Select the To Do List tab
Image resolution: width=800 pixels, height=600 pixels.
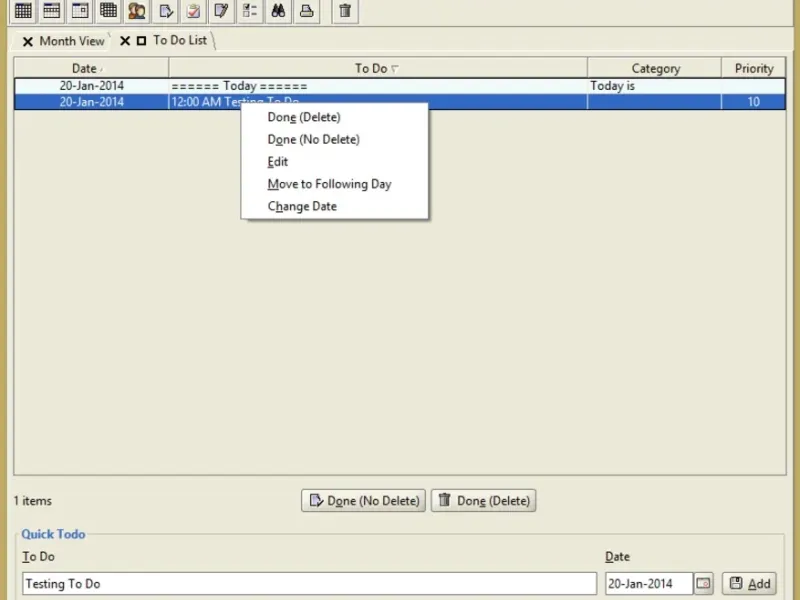coord(180,40)
